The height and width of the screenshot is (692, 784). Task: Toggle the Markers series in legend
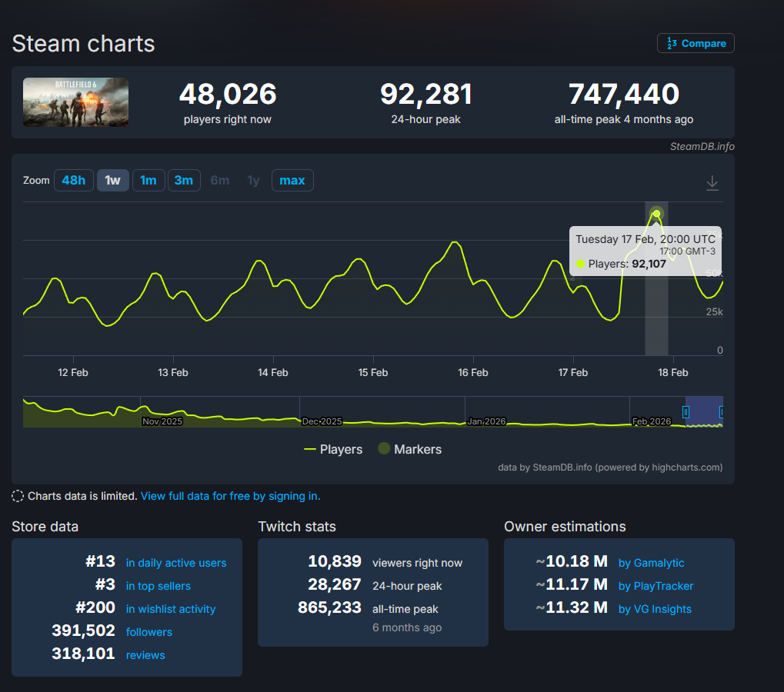(x=409, y=449)
